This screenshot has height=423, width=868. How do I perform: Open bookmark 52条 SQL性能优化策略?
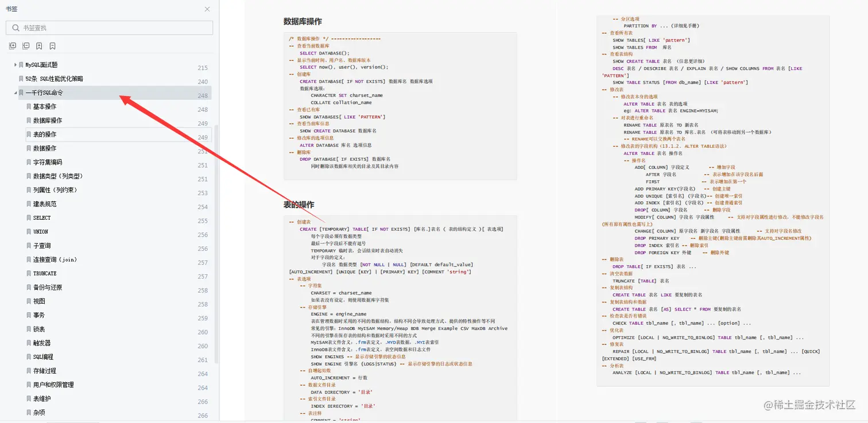click(54, 79)
